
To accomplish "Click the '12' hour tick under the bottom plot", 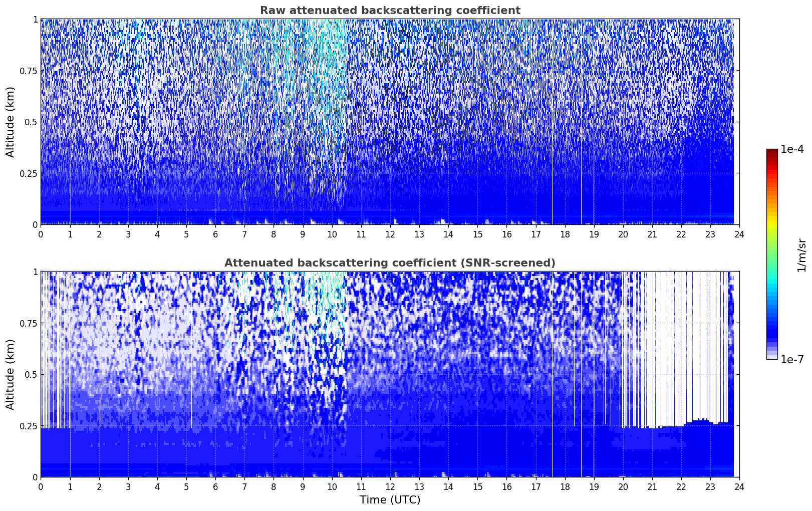I will pos(390,486).
